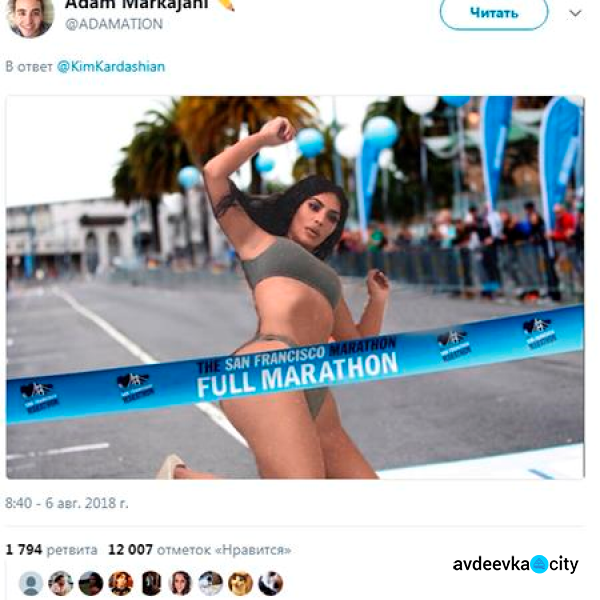Open the last liker avatar in the row
The image size is (600, 600).
point(271,583)
